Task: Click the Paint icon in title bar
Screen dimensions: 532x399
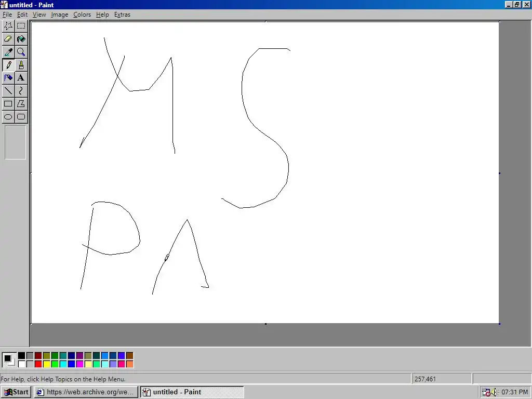Action: pyautogui.click(x=4, y=5)
